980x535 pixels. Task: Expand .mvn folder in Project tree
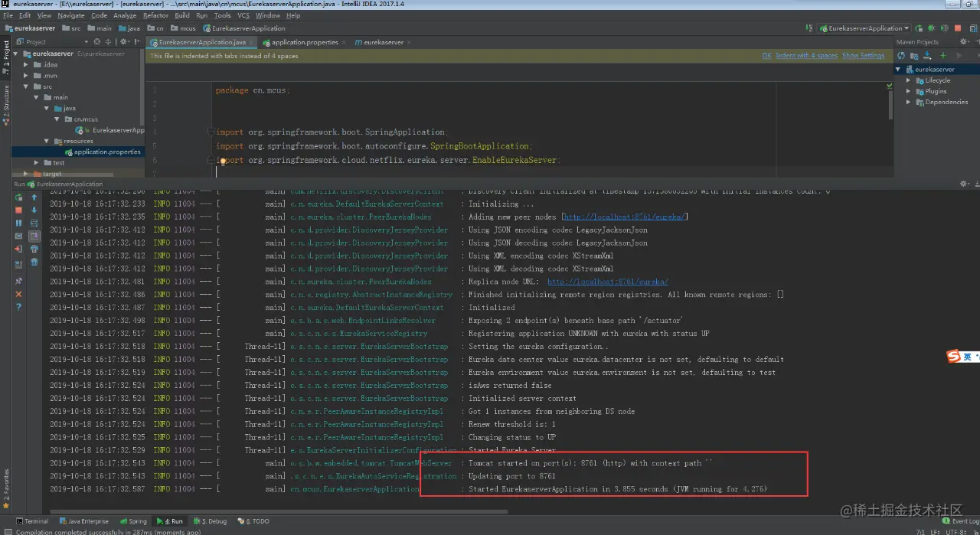[27, 76]
